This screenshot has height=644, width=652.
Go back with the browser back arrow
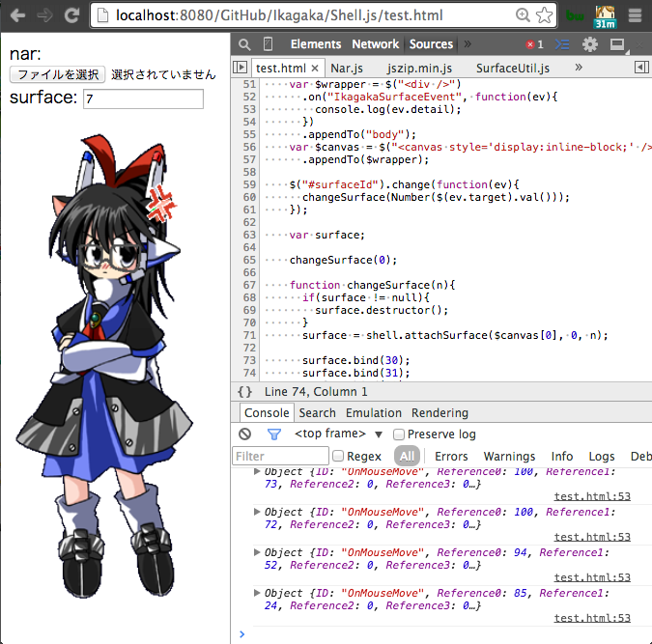click(17, 15)
